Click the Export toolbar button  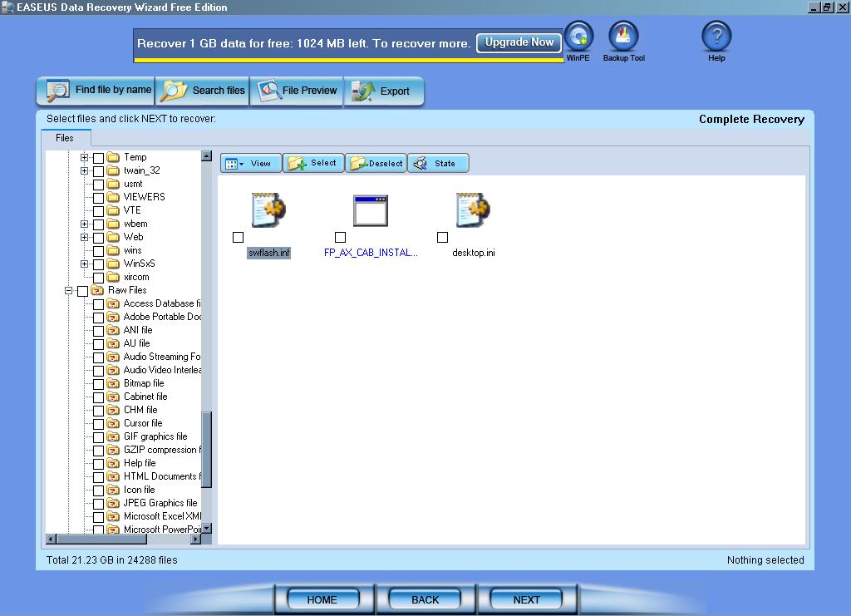(384, 91)
